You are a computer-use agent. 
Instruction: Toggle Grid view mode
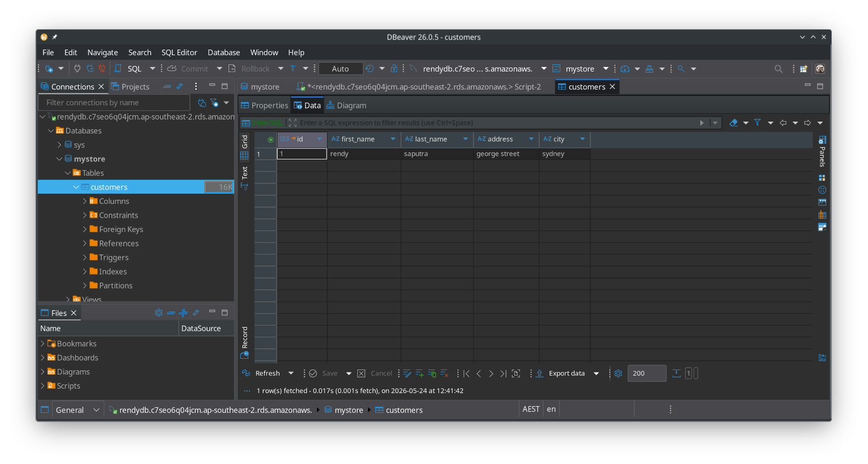pyautogui.click(x=244, y=147)
